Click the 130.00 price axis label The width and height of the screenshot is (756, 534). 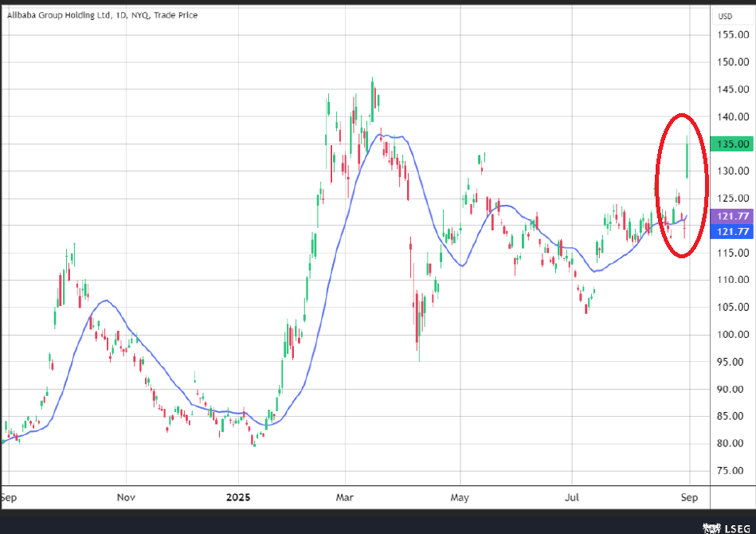click(733, 171)
